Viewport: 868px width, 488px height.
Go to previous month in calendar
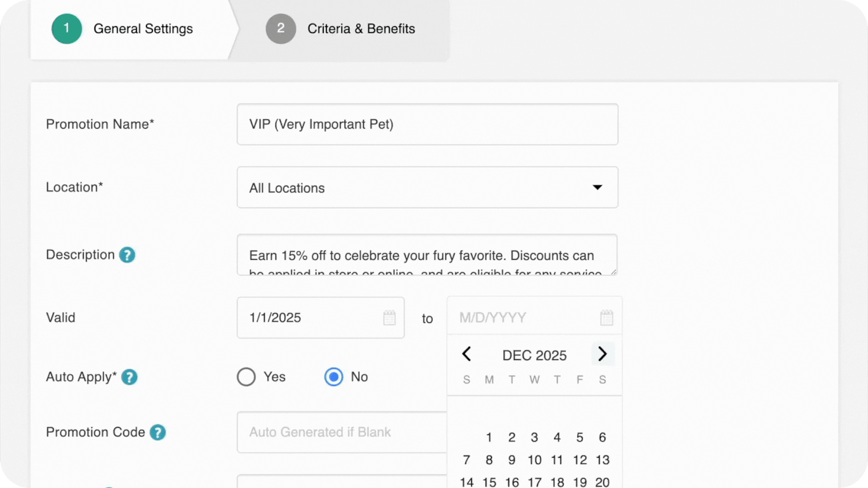467,354
